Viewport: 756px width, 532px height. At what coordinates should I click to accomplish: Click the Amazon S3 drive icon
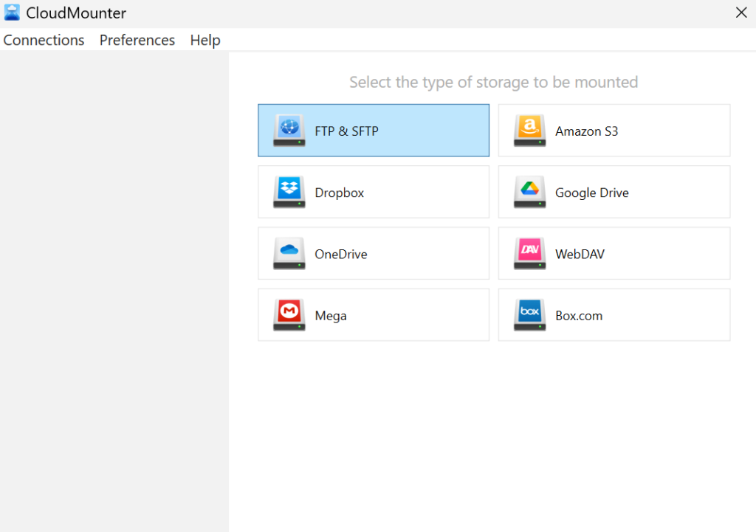529,131
